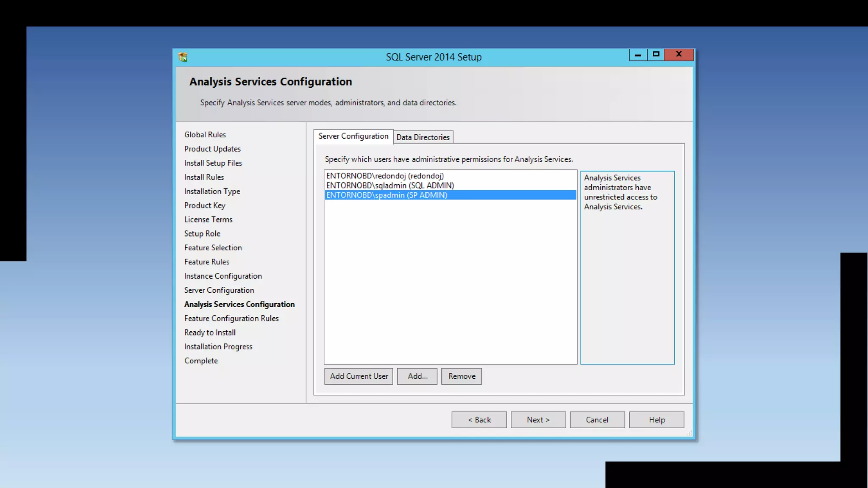Viewport: 868px width, 488px height.
Task: Proceed with the Next > button
Action: point(538,420)
